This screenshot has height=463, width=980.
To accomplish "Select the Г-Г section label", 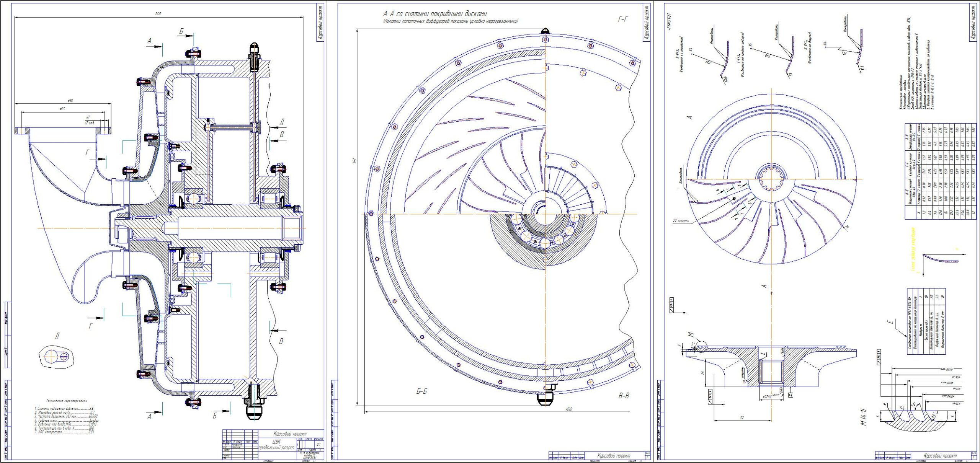I will click(x=624, y=19).
